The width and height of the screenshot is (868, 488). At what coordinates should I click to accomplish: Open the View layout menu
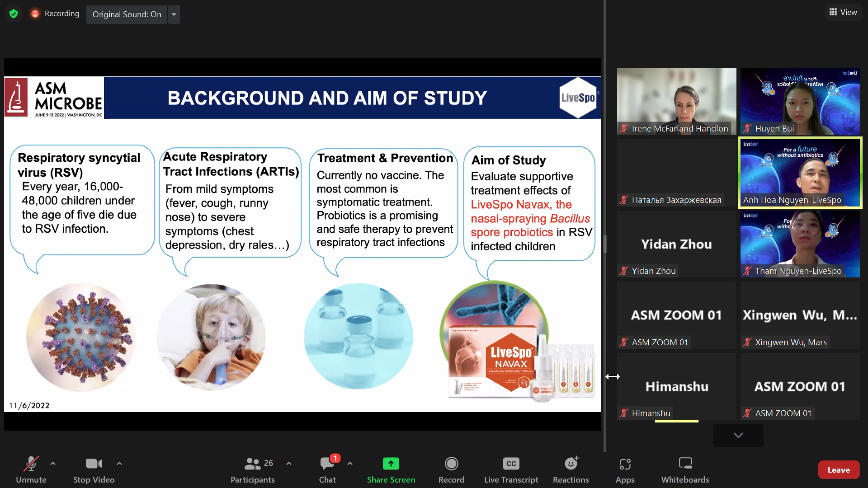point(843,12)
